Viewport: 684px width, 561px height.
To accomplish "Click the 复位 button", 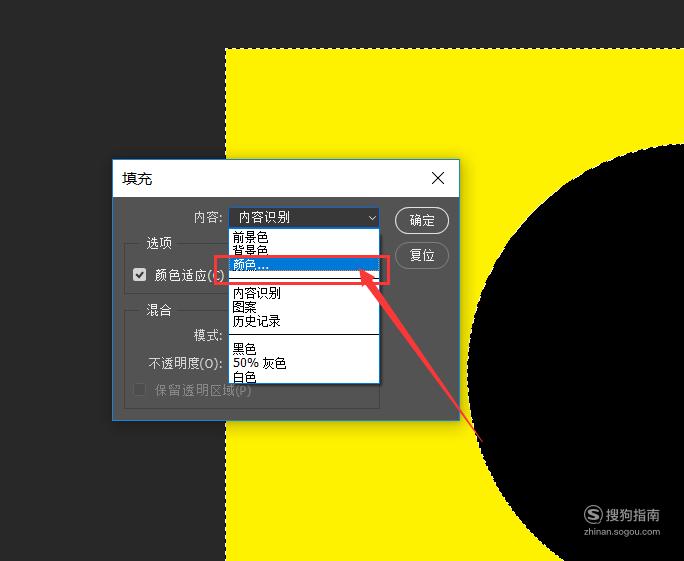I will 422,255.
